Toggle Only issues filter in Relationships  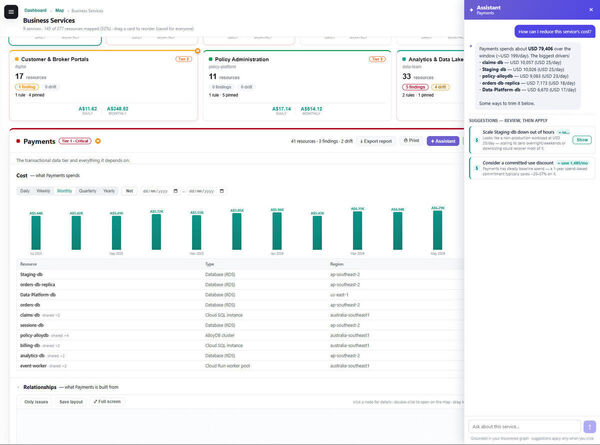point(36,402)
